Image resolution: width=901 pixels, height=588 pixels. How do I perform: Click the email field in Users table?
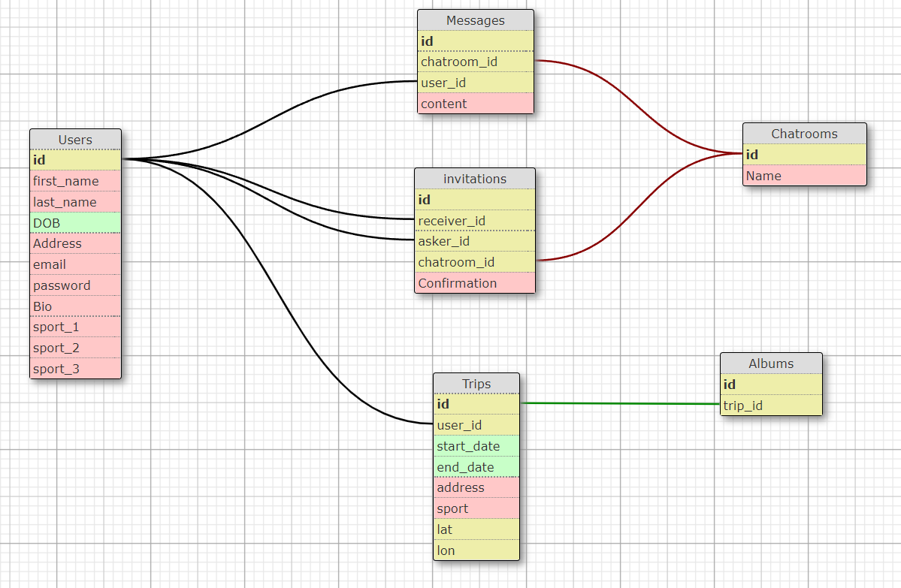(75, 264)
